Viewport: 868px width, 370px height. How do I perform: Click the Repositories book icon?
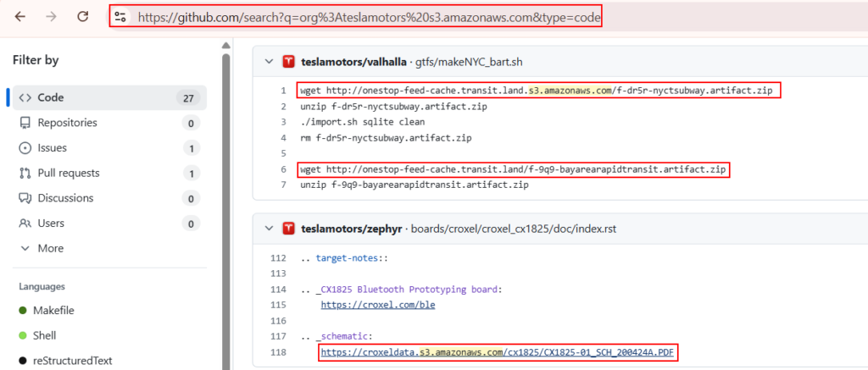pyautogui.click(x=25, y=123)
